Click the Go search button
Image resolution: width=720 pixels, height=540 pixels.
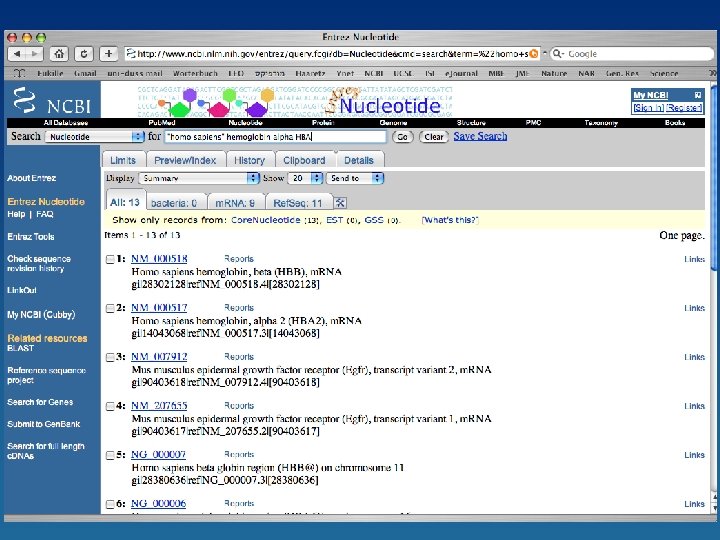403,137
